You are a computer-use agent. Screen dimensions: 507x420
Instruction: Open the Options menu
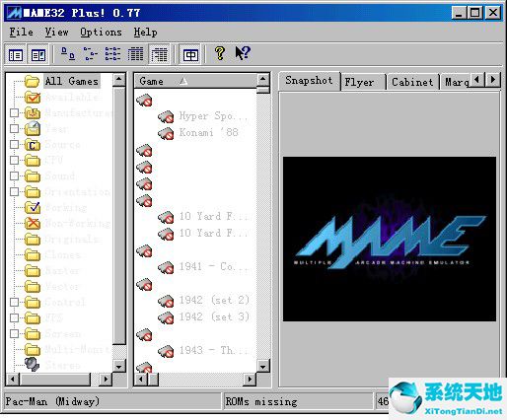101,32
